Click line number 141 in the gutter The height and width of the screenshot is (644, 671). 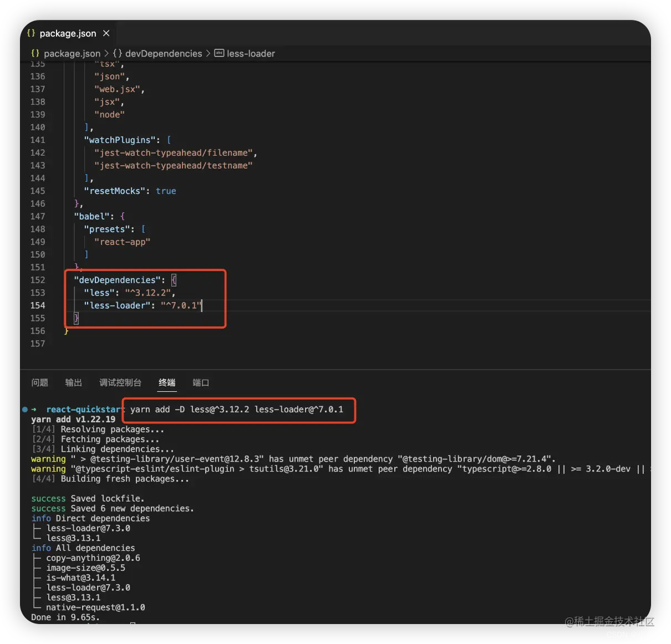point(38,140)
